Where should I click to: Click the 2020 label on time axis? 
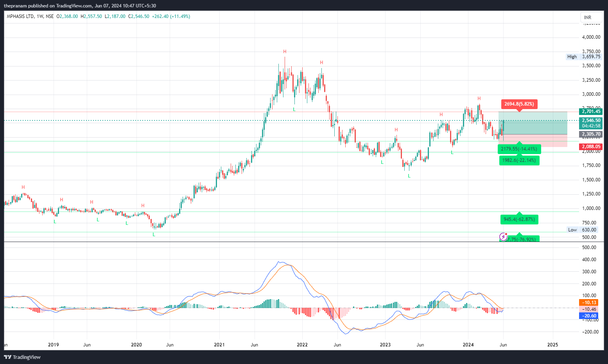point(136,345)
